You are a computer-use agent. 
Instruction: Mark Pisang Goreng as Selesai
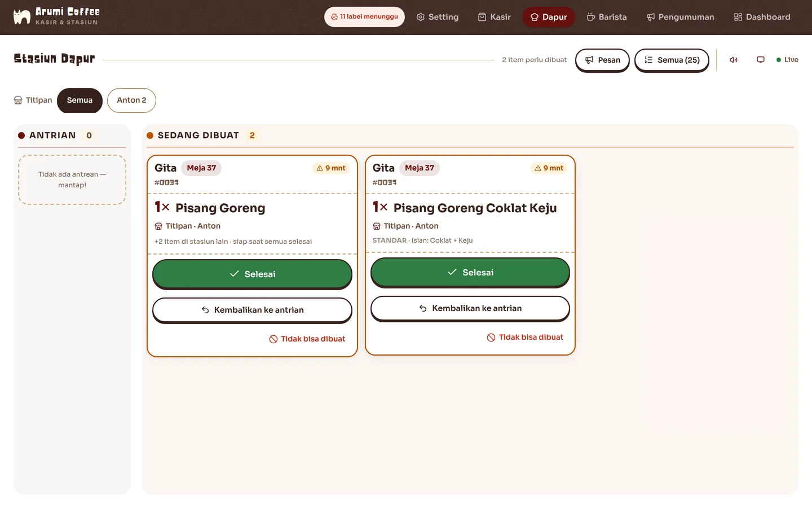(252, 274)
